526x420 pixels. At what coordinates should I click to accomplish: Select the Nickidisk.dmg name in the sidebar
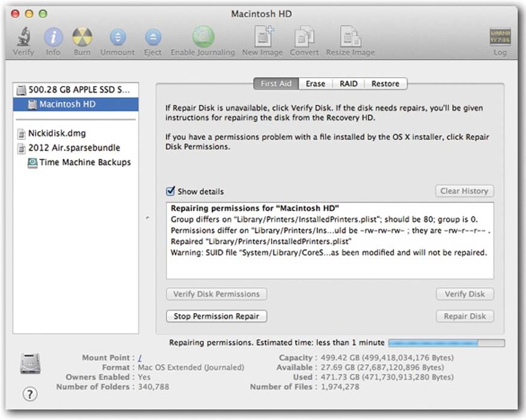57,133
